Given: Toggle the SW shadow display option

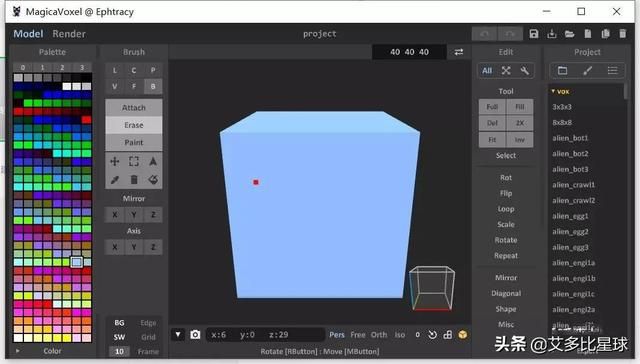Looking at the screenshot, I should click(x=119, y=337).
